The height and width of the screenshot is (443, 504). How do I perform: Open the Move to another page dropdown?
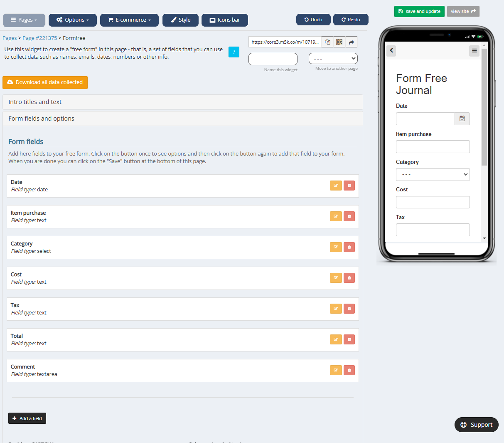pos(333,58)
